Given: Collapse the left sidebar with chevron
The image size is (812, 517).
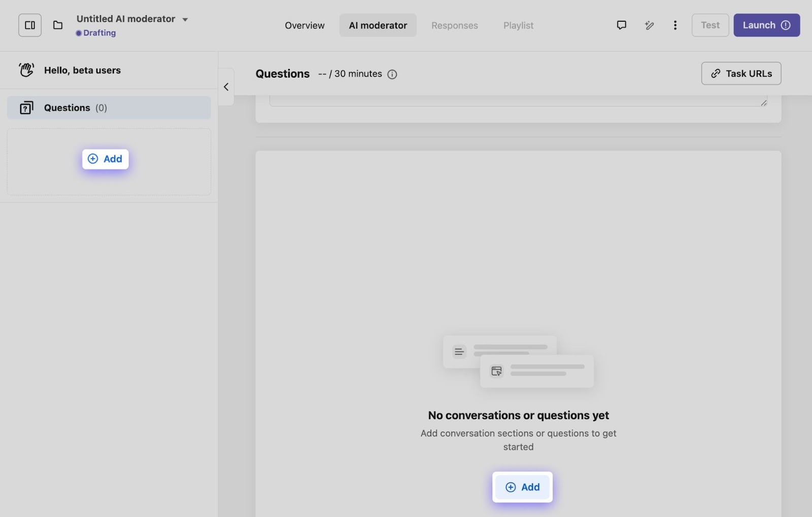Looking at the screenshot, I should [226, 87].
